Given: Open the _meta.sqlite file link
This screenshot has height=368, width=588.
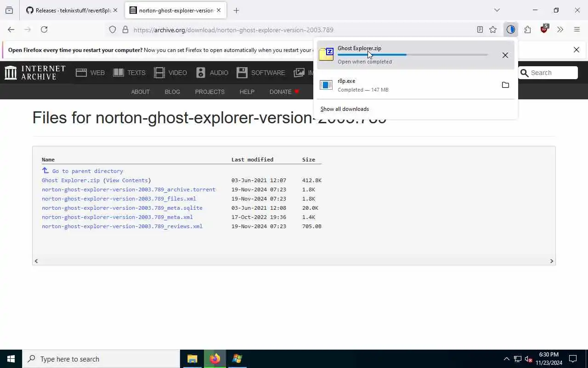Looking at the screenshot, I should pos(122,208).
